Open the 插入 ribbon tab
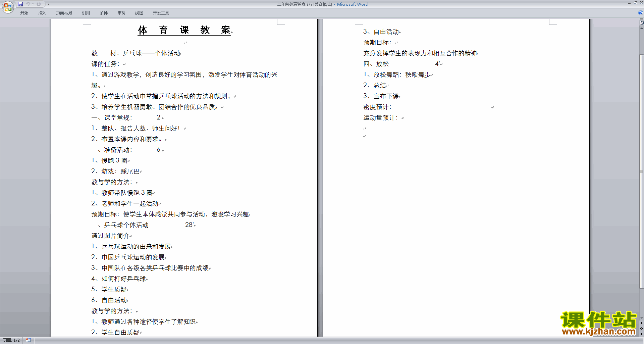Viewport: 644px width, 344px height. coord(42,13)
